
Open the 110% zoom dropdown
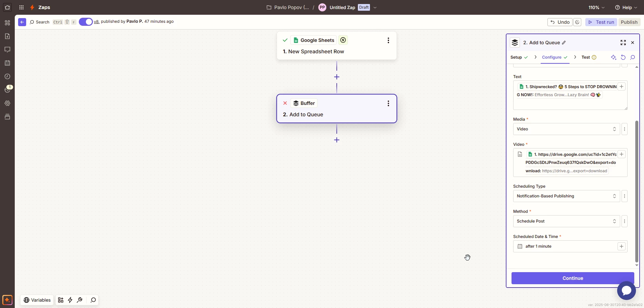[596, 7]
